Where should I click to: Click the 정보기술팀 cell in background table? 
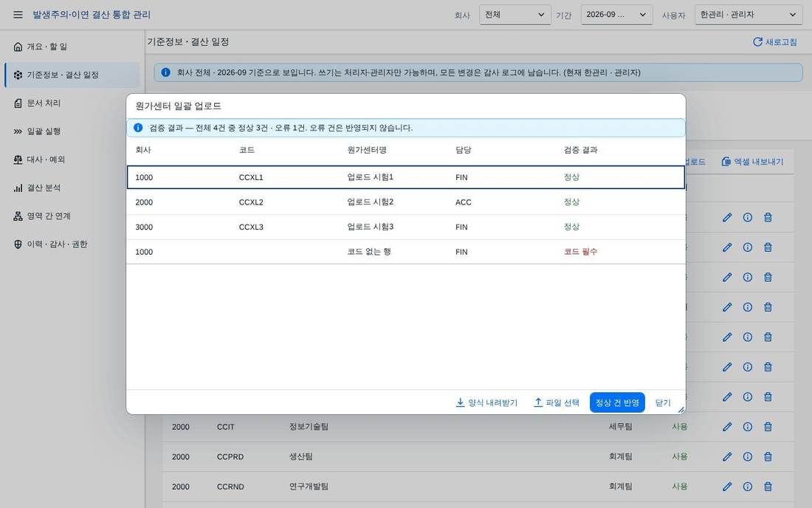pyautogui.click(x=309, y=427)
